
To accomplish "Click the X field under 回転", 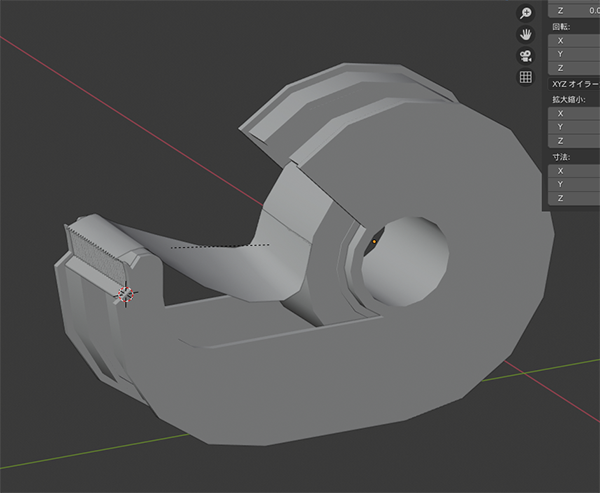I will point(574,41).
